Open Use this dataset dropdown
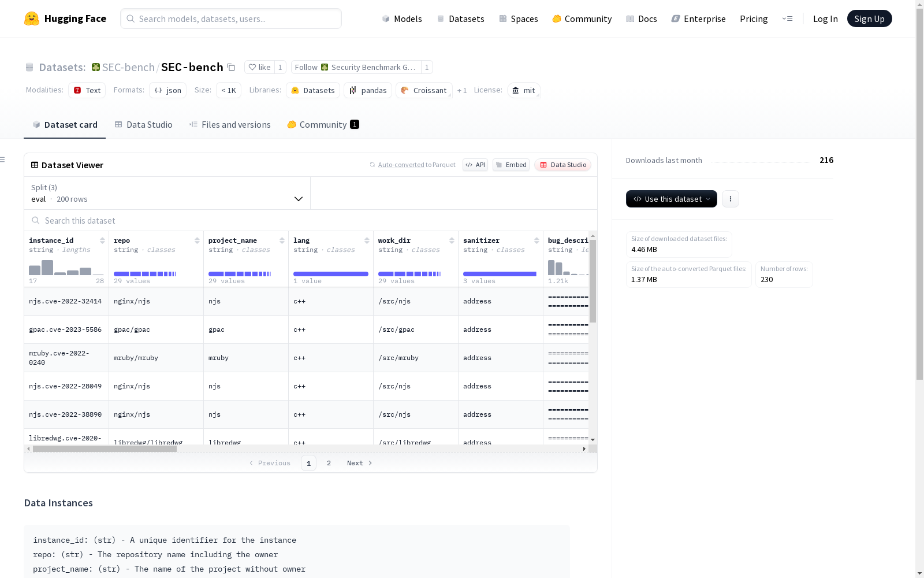 pos(672,199)
